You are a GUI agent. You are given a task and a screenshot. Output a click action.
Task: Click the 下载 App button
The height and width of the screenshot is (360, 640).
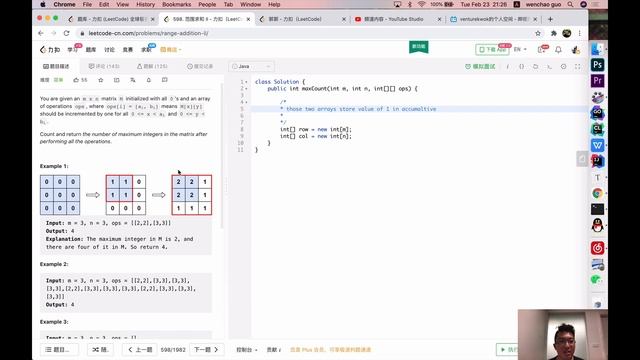[x=492, y=50]
